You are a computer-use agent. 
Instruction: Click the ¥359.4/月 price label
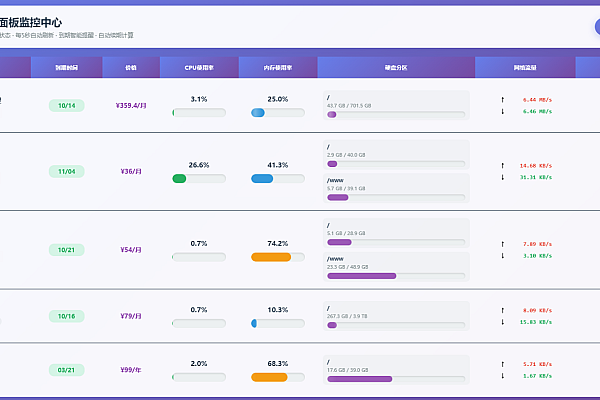pos(131,105)
